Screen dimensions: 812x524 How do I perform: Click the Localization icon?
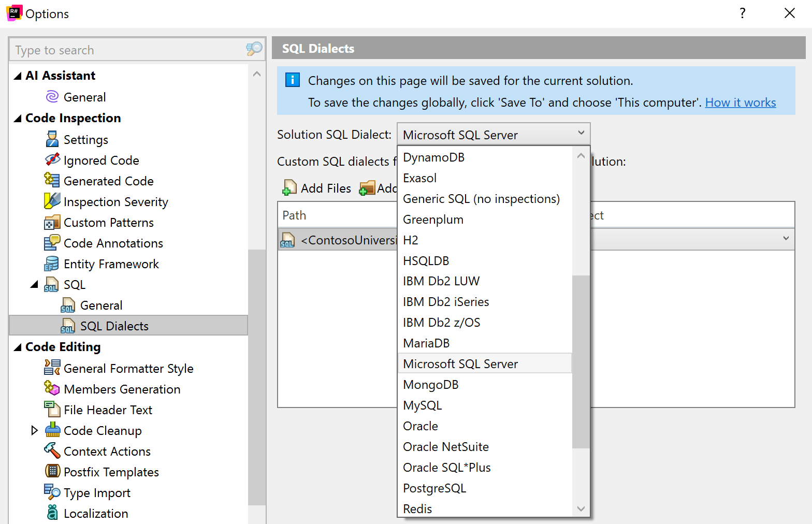52,513
